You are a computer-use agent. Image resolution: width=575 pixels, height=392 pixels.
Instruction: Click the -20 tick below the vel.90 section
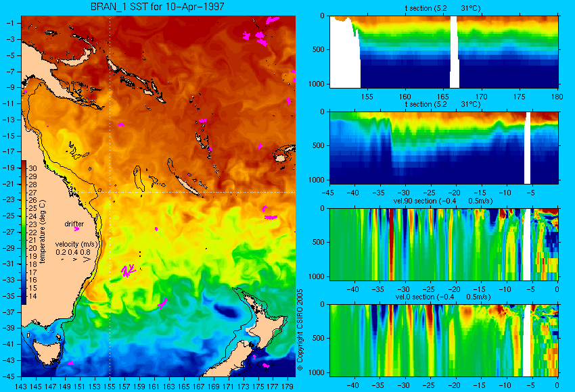click(x=455, y=289)
